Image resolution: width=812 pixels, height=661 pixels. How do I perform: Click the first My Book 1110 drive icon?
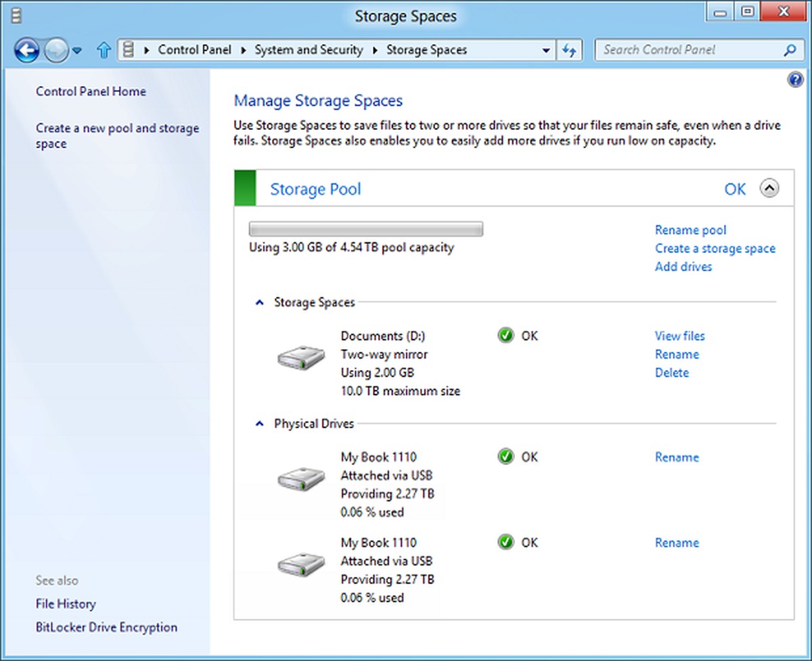[300, 479]
